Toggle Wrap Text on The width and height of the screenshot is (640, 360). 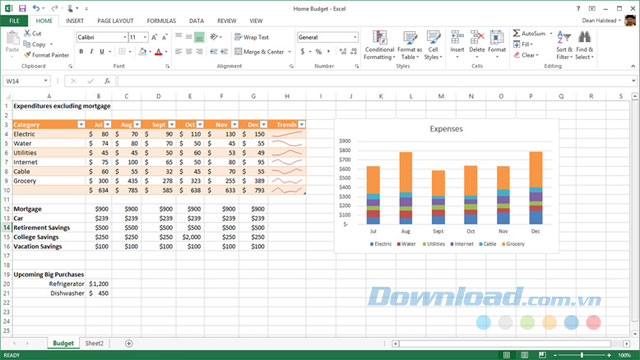point(251,37)
